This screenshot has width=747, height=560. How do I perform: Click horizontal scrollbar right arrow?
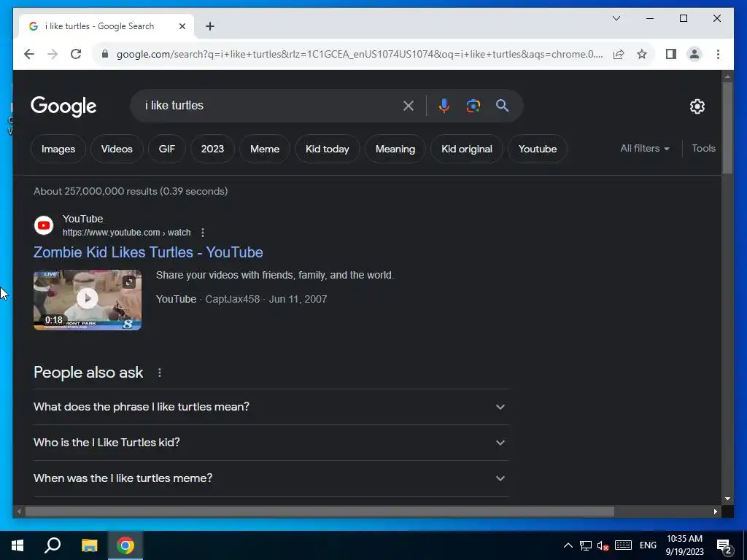pyautogui.click(x=715, y=511)
